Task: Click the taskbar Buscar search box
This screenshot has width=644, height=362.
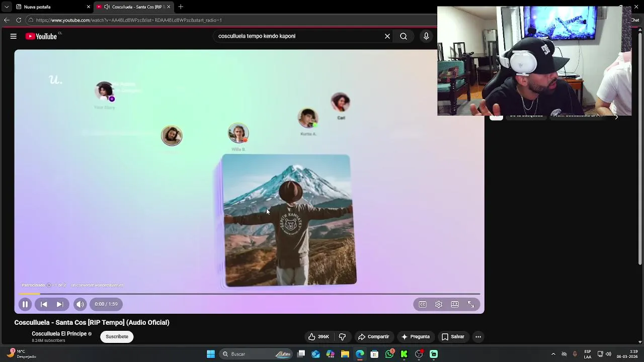Action: click(256, 354)
